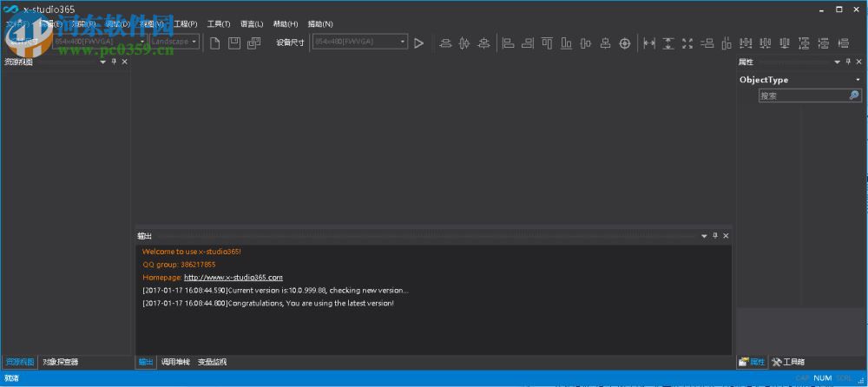The height and width of the screenshot is (387, 868).
Task: Open the 属性 panel options arrow
Action: [837, 62]
